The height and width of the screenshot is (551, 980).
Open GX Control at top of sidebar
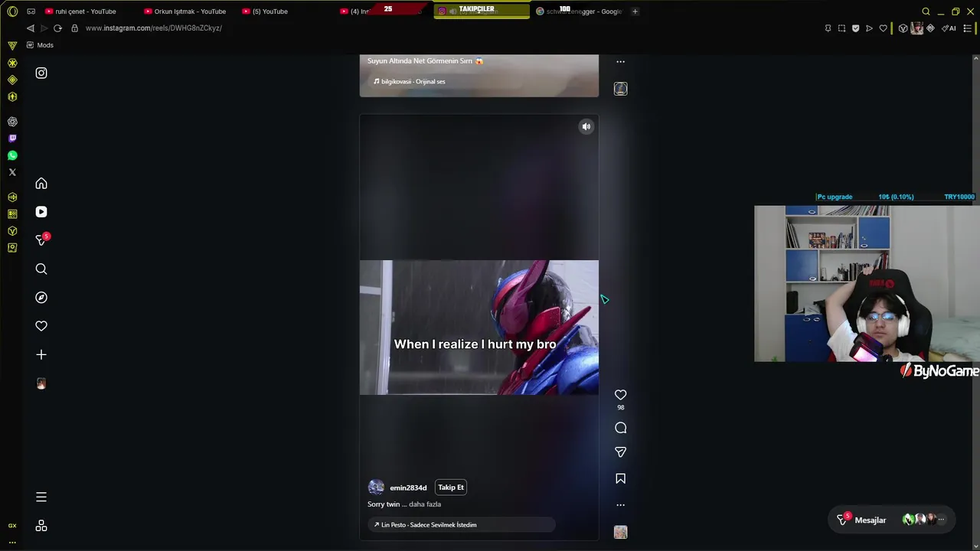[x=12, y=45]
